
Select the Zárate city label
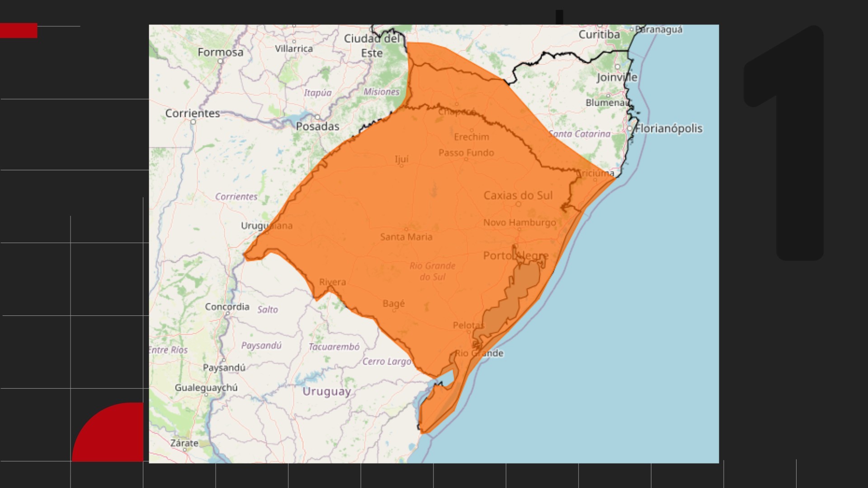pyautogui.click(x=184, y=443)
